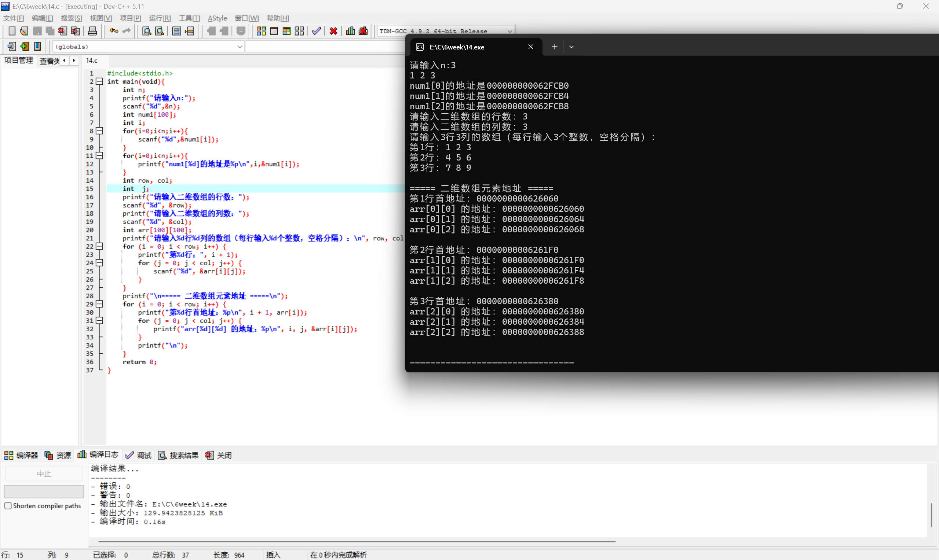
Task: Collapse the for loop at line 22
Action: 99,246
